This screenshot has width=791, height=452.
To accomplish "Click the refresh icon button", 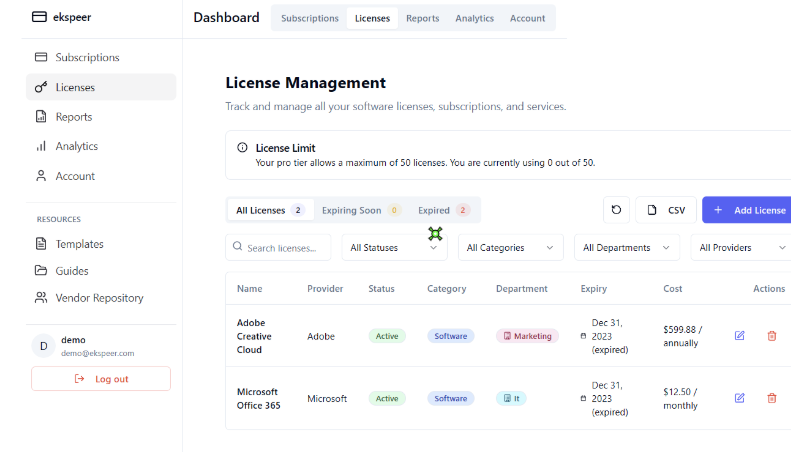I will coord(616,210).
